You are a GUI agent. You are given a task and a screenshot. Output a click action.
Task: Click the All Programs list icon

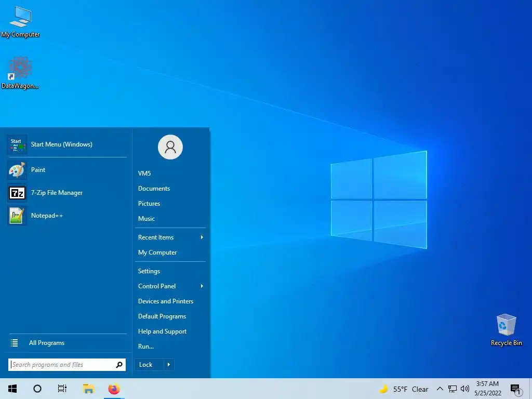(x=14, y=343)
